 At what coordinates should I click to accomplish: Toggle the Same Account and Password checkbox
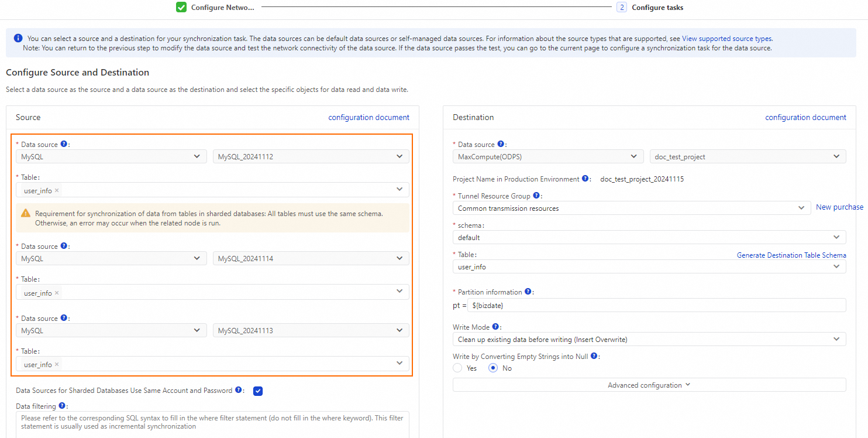coord(258,391)
